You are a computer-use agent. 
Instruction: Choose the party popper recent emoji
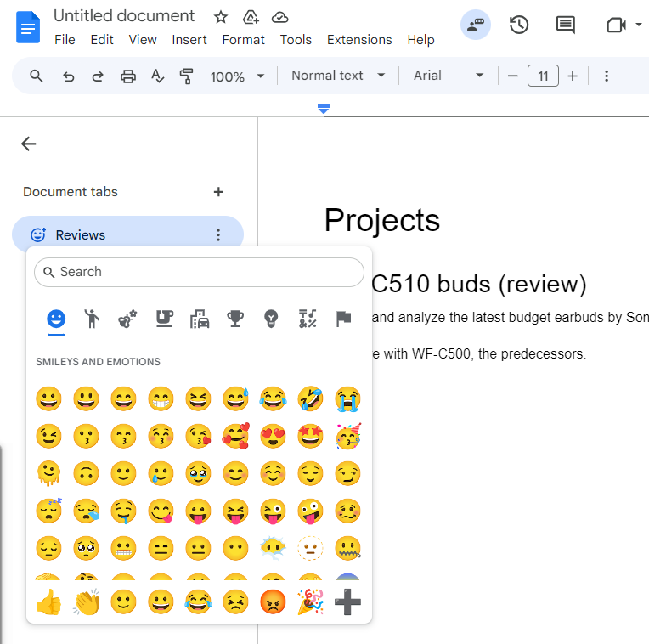pos(310,602)
